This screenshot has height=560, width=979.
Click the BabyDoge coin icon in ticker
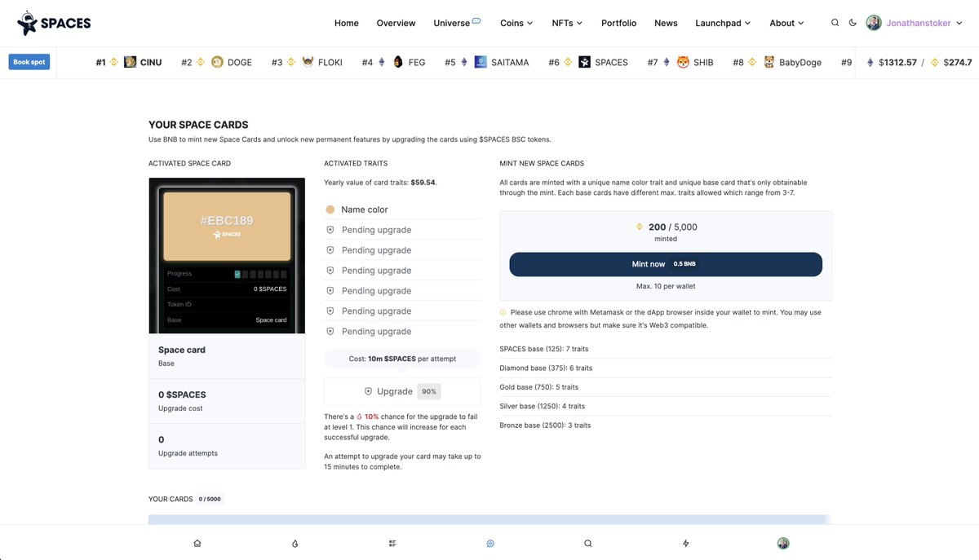point(769,62)
